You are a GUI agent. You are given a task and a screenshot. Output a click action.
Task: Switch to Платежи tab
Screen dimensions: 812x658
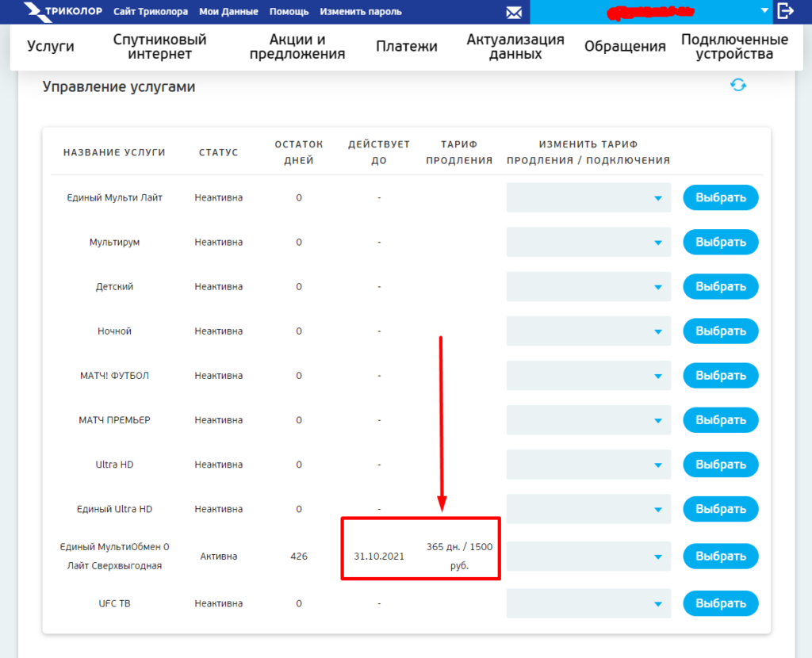(407, 46)
